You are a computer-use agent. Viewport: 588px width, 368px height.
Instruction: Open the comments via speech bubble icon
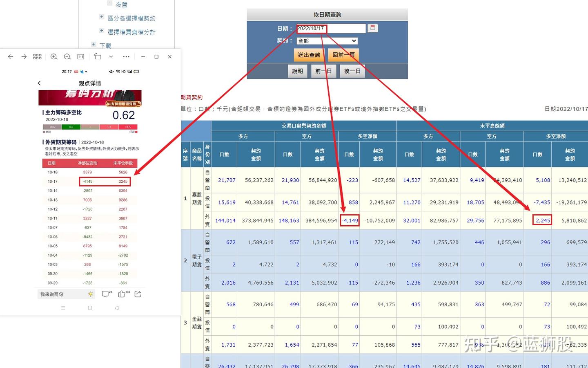point(106,294)
